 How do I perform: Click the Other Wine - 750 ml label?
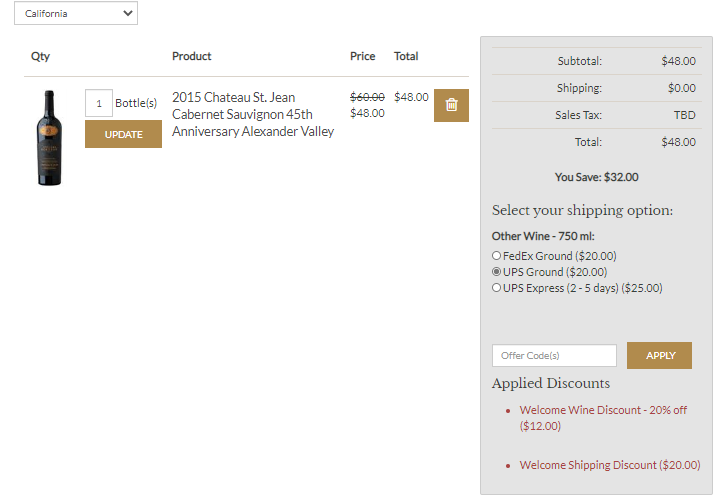point(543,236)
